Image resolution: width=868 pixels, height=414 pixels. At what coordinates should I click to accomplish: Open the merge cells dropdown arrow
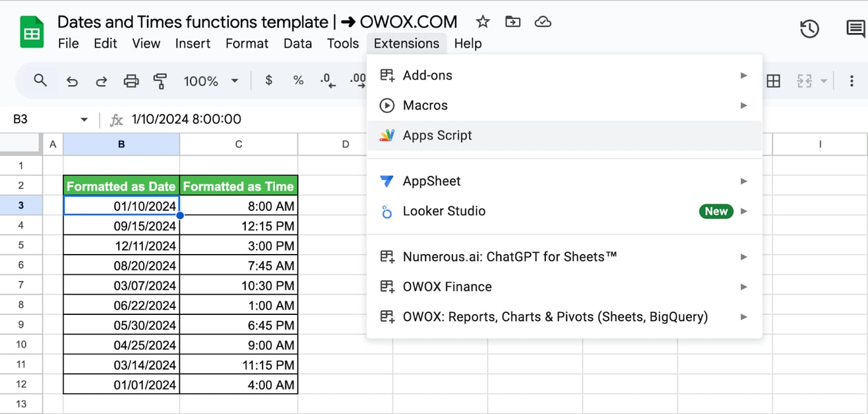(824, 81)
